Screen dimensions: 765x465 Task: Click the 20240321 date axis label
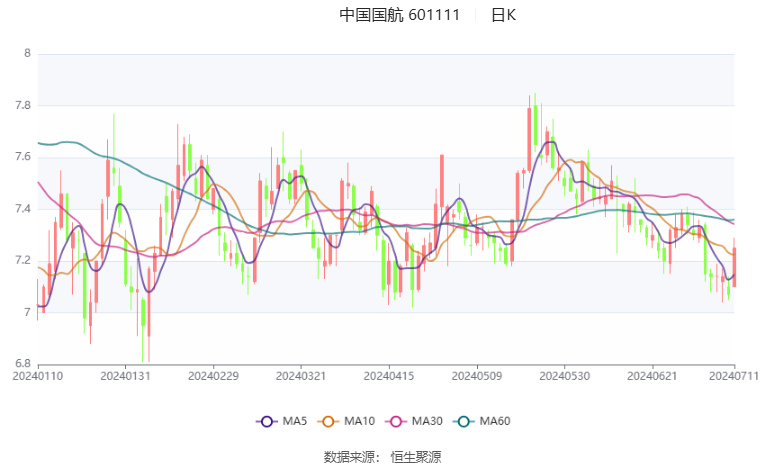point(301,376)
